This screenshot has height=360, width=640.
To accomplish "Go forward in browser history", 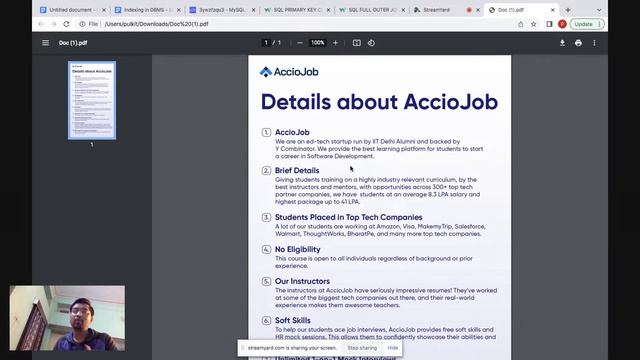I will pyautogui.click(x=53, y=24).
